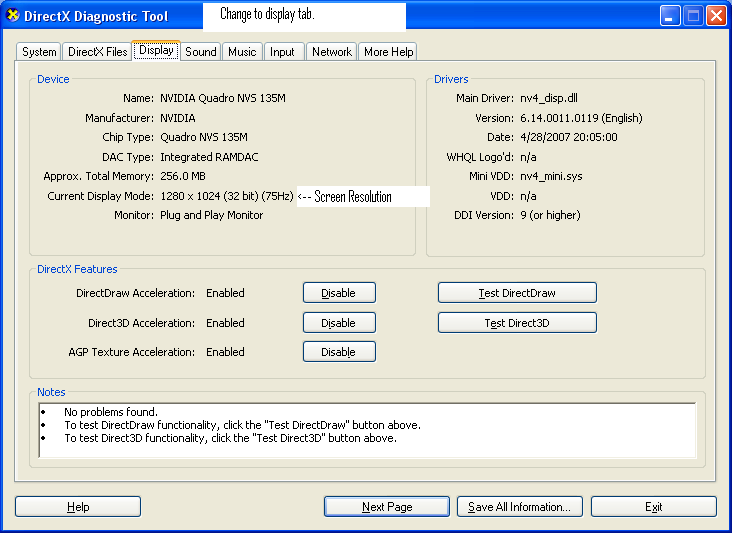Viewport: 732px width, 533px height.
Task: Click the Chip Type value 'Quadro NVS 135M'
Action: (204, 137)
